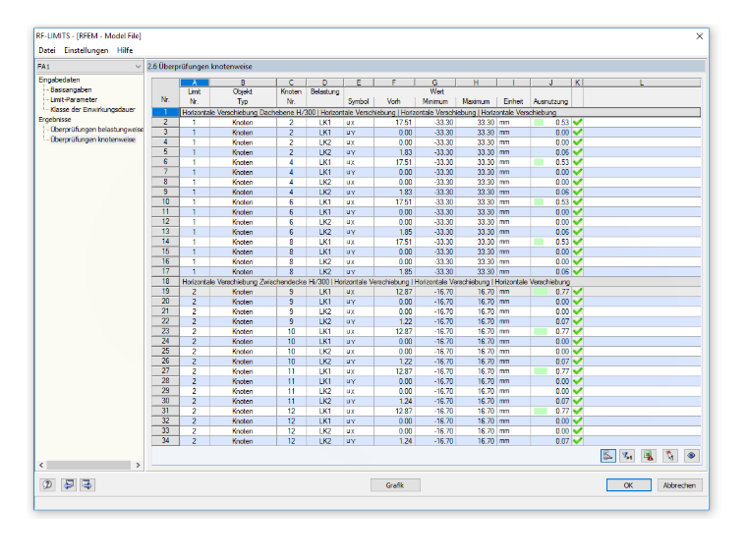
Task: Toggle the eye view mode icon
Action: 691,456
